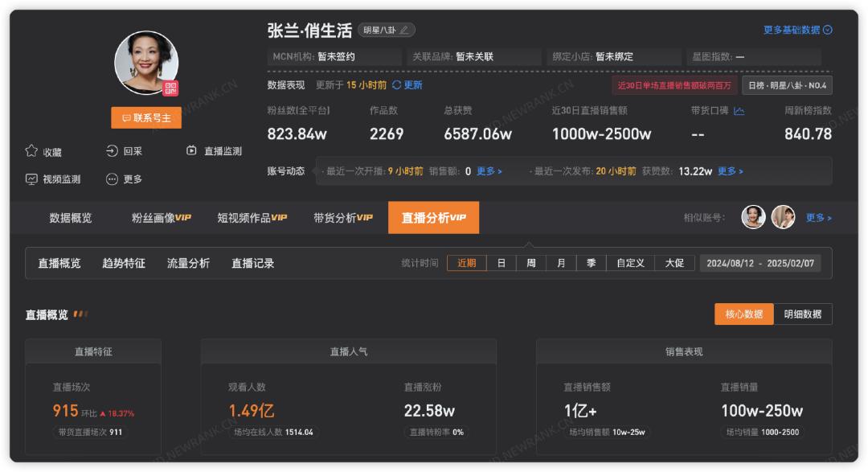This screenshot has width=868, height=472.
Task: Select the 核心数据 orange button
Action: point(743,314)
